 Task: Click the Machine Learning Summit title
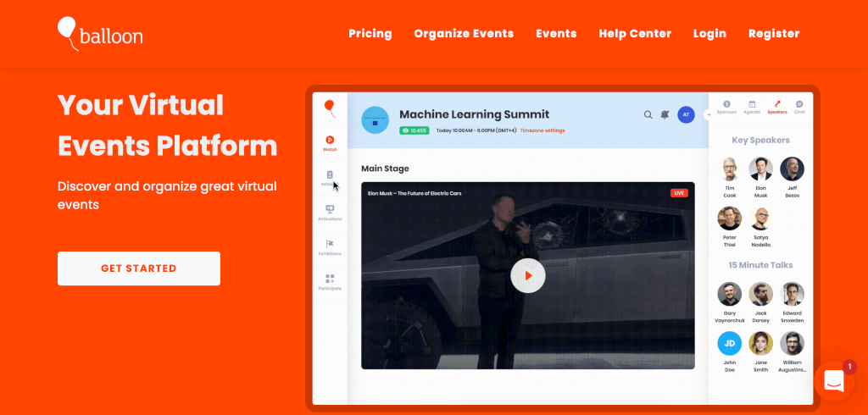click(x=475, y=114)
